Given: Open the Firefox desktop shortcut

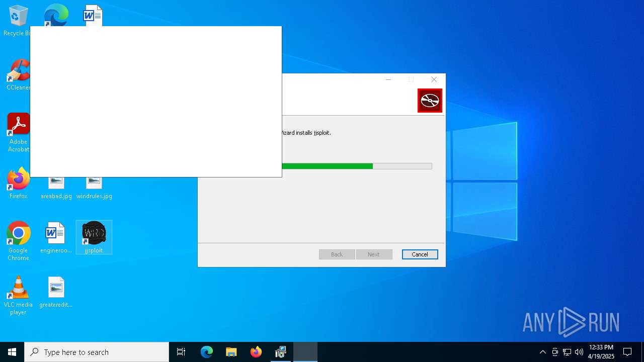Looking at the screenshot, I should [18, 184].
